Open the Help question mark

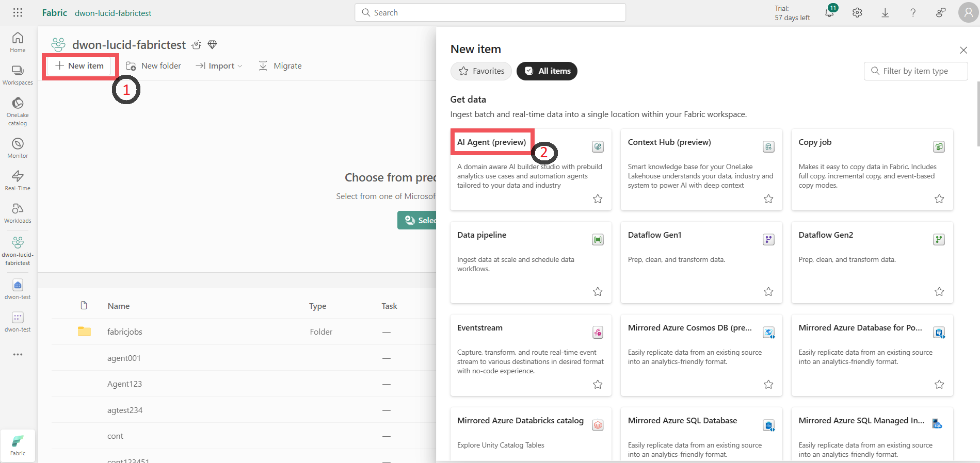click(x=913, y=12)
